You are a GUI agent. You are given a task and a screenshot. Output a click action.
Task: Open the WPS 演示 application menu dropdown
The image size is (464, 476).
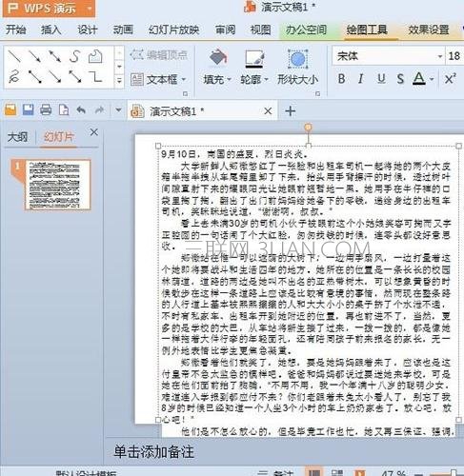click(x=90, y=9)
